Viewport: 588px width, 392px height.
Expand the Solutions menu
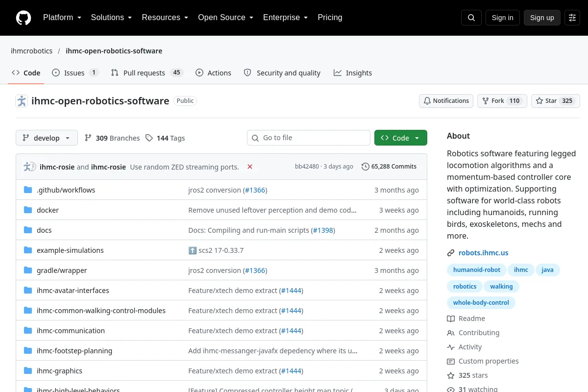coord(111,18)
